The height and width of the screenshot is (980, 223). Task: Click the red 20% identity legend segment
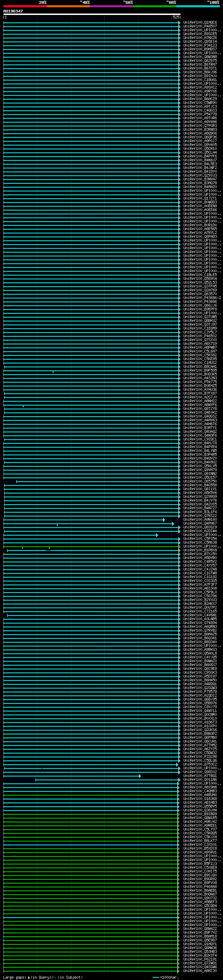pyautogui.click(x=25, y=6)
